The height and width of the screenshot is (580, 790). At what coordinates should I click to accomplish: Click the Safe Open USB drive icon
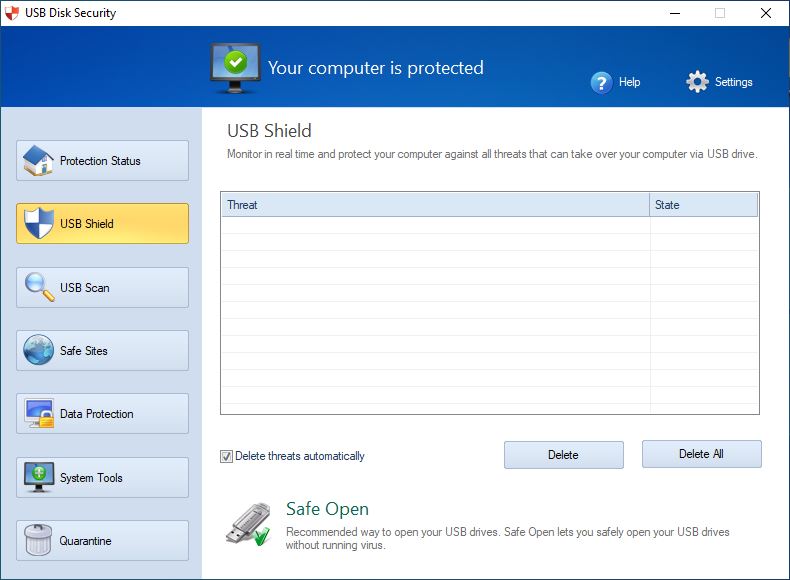248,525
